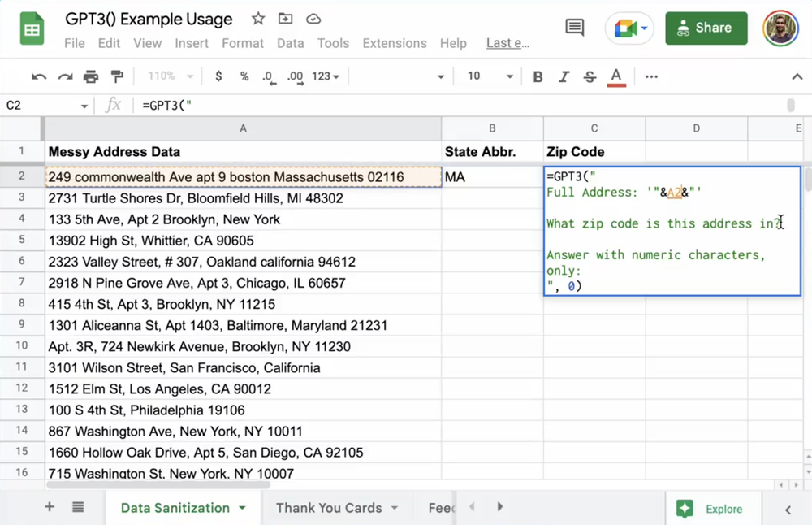812x525 pixels.
Task: Switch to Thank You Cards sheet
Action: pos(329,508)
